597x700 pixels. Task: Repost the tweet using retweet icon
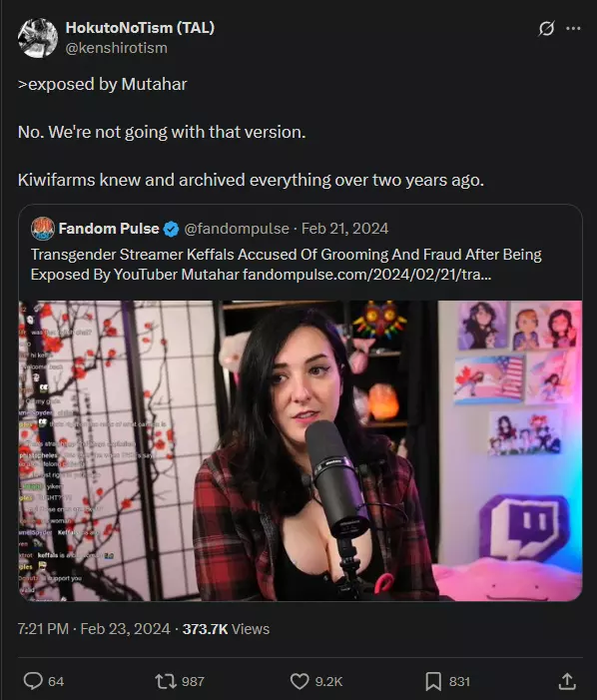click(x=166, y=681)
